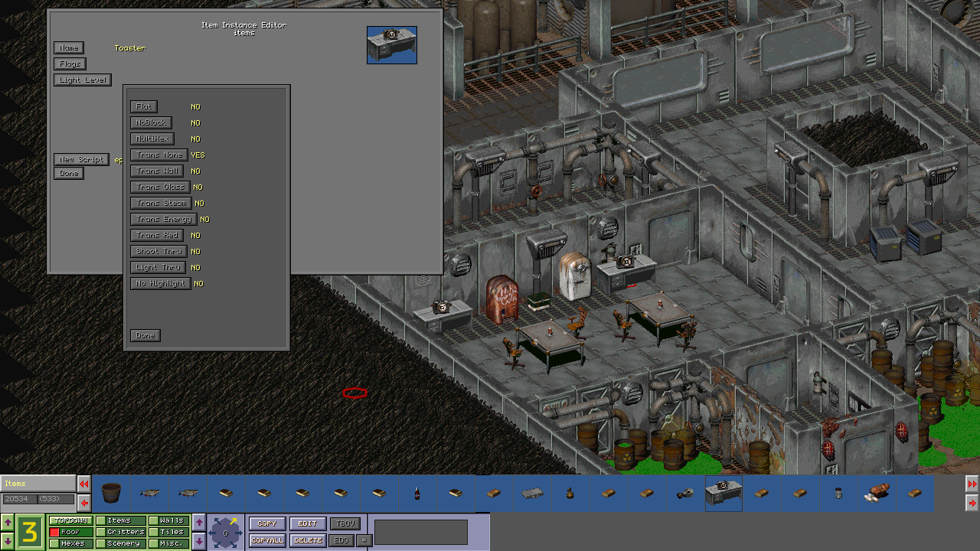
Task: Click the red hex cursor on the map
Action: (354, 393)
